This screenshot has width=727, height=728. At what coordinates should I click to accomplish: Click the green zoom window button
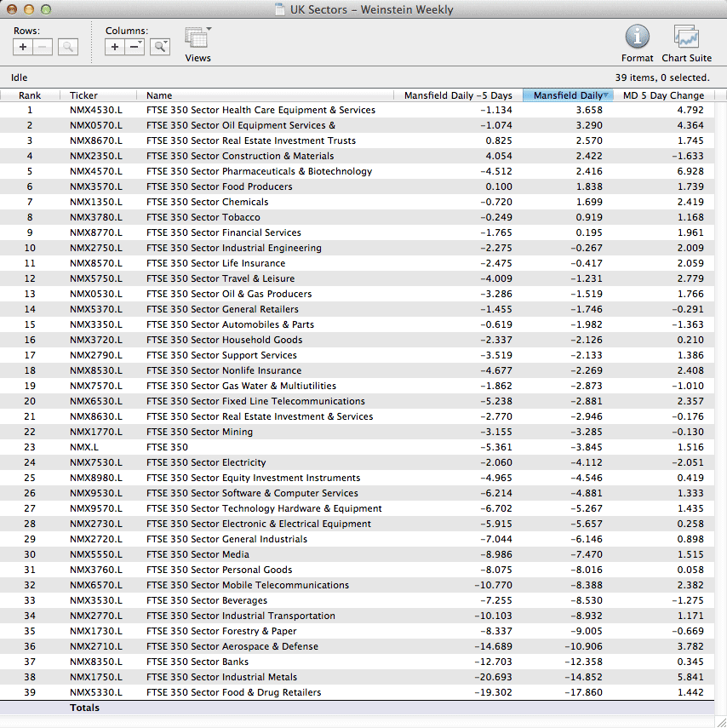(x=46, y=10)
